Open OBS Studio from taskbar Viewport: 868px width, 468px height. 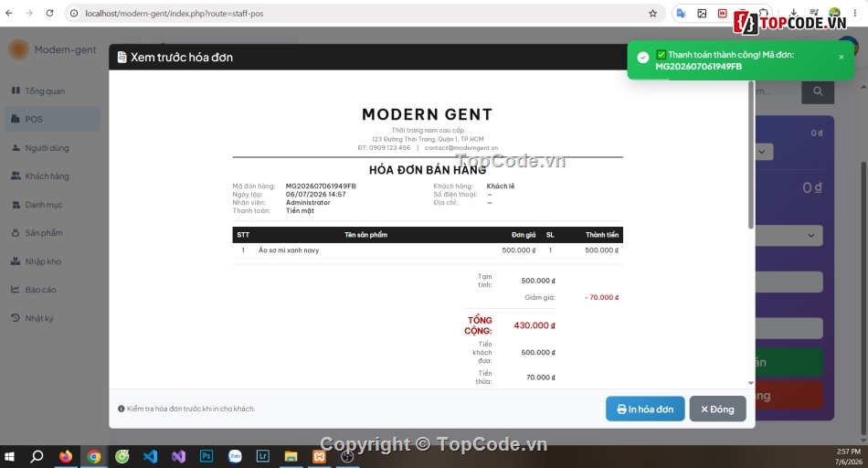pos(347,456)
